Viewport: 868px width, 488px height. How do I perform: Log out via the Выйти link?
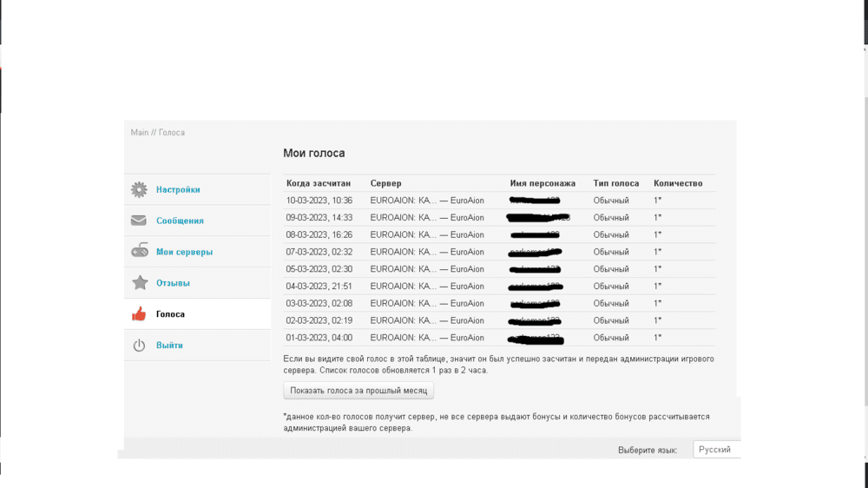point(169,346)
